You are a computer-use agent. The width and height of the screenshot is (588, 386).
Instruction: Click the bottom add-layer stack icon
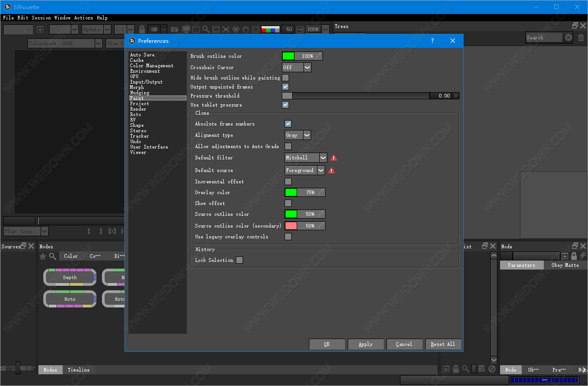tap(482, 369)
